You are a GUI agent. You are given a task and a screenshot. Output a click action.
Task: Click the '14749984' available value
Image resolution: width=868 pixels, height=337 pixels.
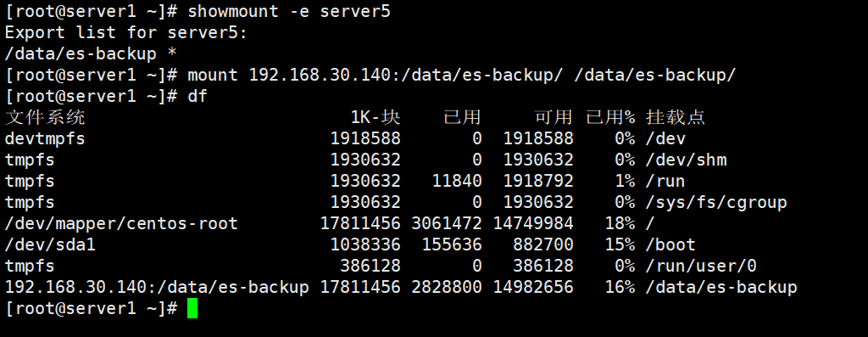[x=533, y=224]
